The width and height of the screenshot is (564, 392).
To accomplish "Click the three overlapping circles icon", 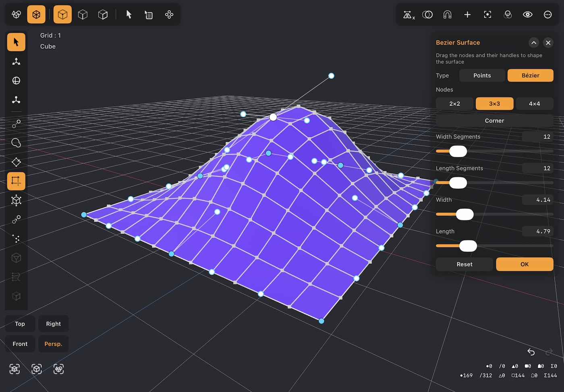I will click(x=508, y=15).
